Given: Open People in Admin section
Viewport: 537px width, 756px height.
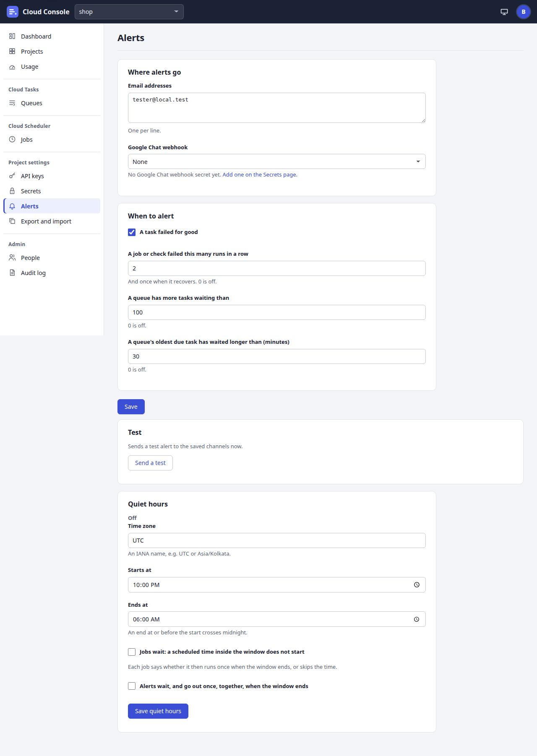Looking at the screenshot, I should [52, 258].
